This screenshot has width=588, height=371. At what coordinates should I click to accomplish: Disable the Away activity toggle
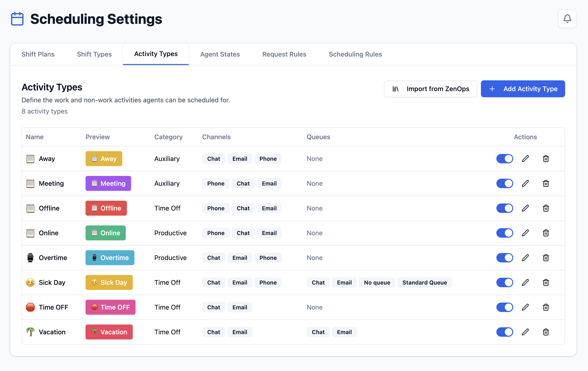[505, 159]
